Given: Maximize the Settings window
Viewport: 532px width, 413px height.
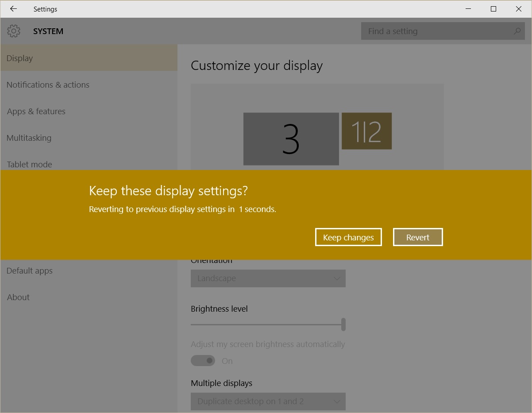Looking at the screenshot, I should (x=493, y=9).
